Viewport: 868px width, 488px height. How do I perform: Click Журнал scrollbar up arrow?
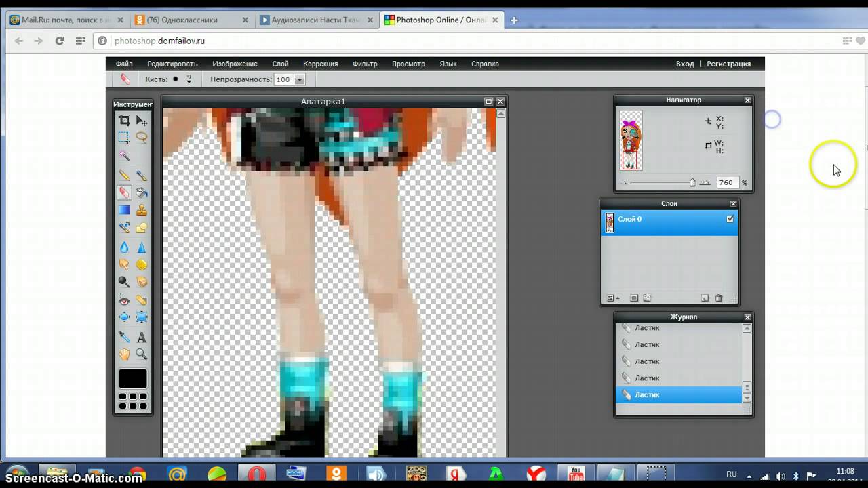747,329
